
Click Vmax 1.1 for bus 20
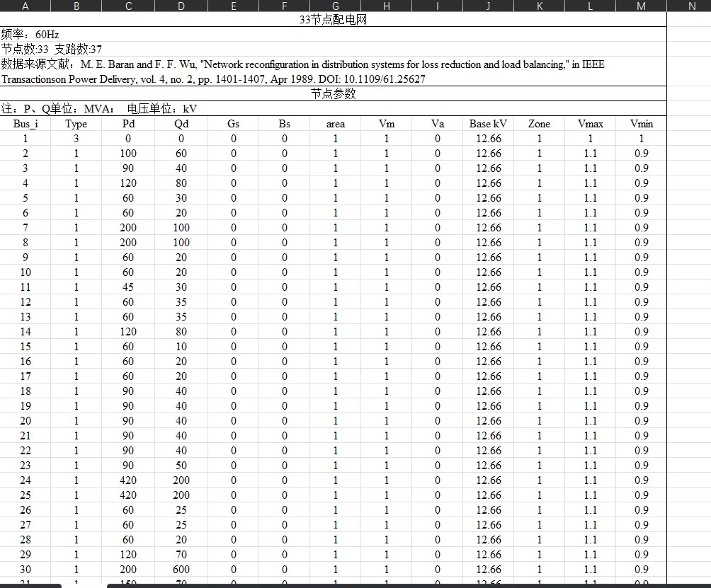(x=591, y=421)
